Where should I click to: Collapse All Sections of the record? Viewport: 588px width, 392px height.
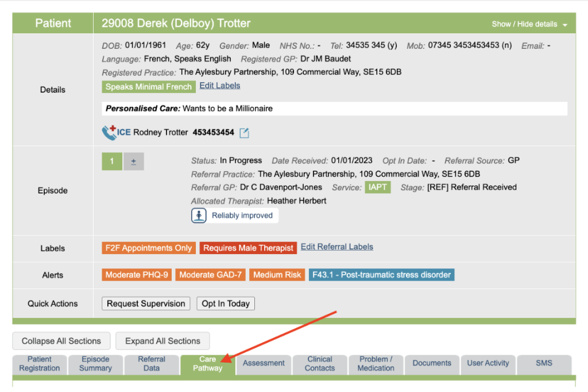coord(61,341)
